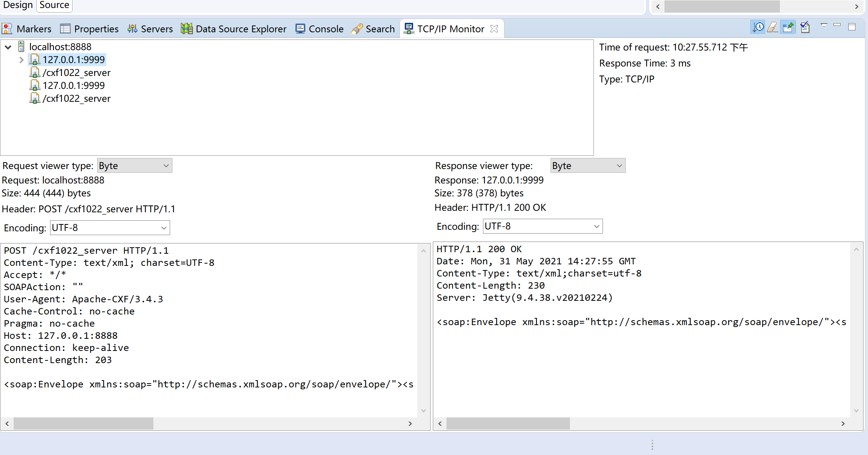This screenshot has height=455, width=868.
Task: Open request Encoding UTF-8 combo box
Action: click(x=110, y=228)
